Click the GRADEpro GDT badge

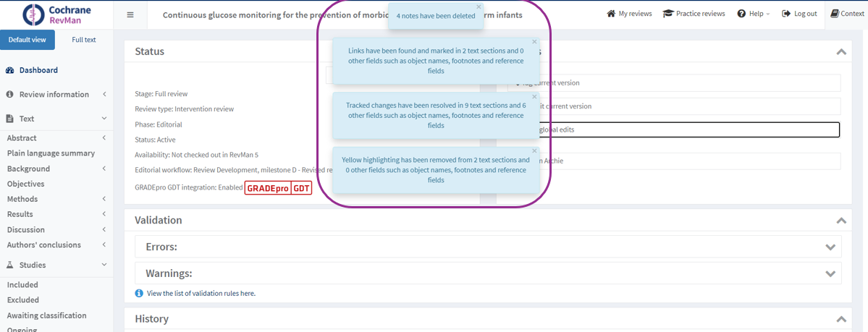278,188
